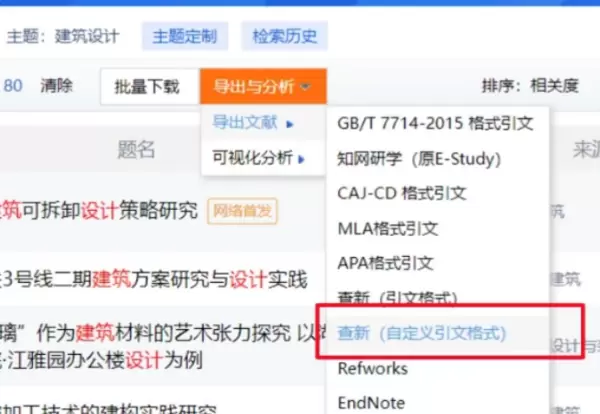Select GB/T 7714-2015 格式引文 option

436,124
